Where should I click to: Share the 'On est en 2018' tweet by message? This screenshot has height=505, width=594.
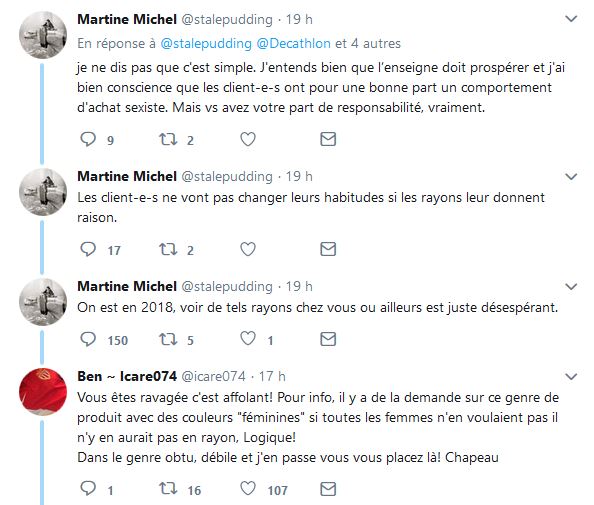(328, 339)
